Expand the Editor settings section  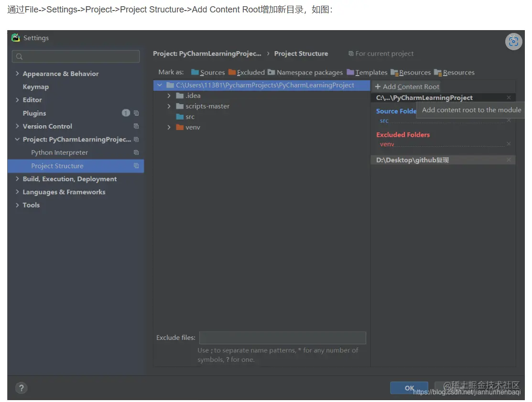(17, 100)
